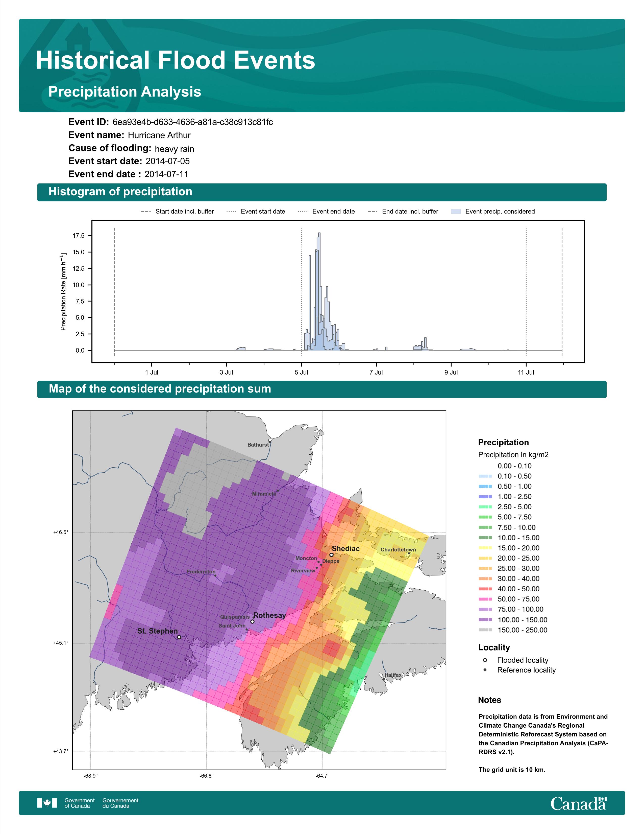Click the Historical Flood Events title
Image resolution: width=644 pixels, height=834 pixels.
tap(176, 60)
